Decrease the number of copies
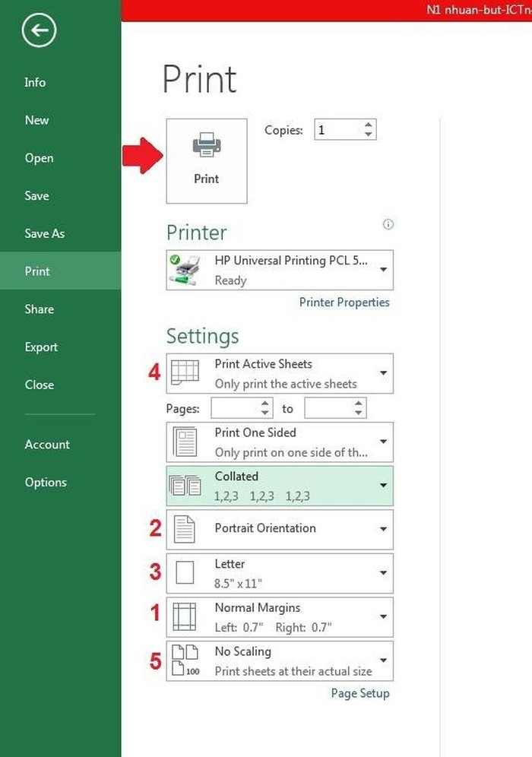This screenshot has height=757, width=532. pos(369,135)
